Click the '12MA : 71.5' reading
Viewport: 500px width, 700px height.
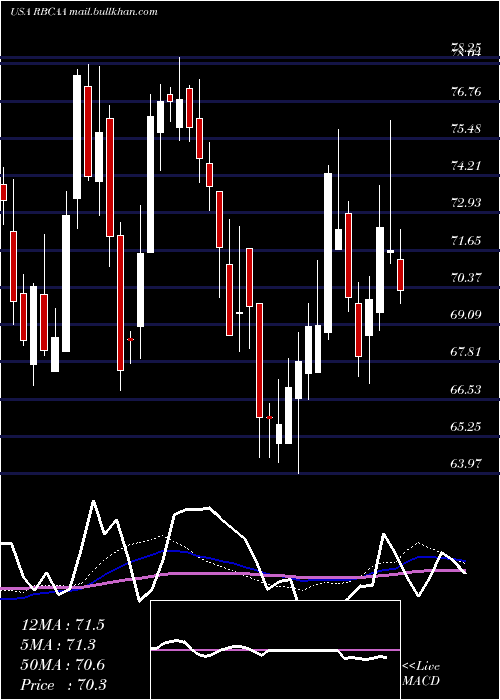tap(63, 625)
